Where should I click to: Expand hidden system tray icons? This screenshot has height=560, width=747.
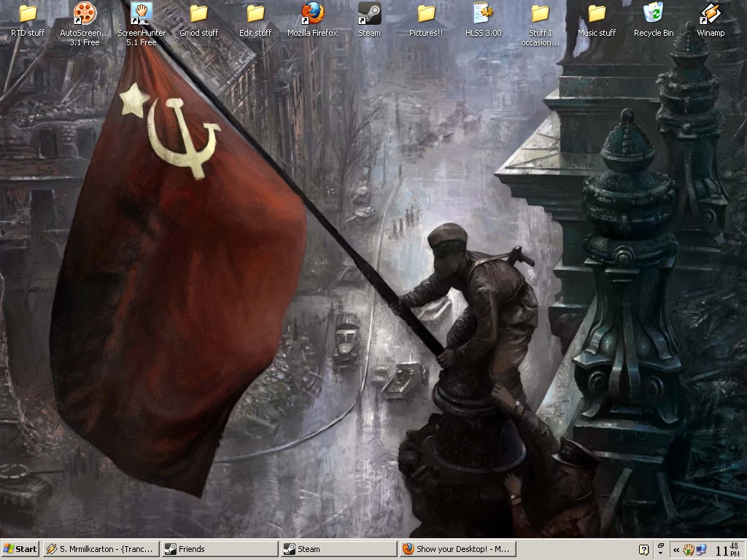676,550
